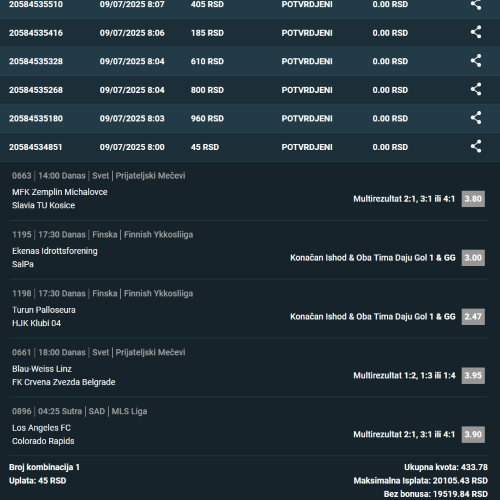Viewport: 500px width, 500px height.
Task: Click Blau-Weiss Linz team name
Action: pyautogui.click(x=42, y=369)
